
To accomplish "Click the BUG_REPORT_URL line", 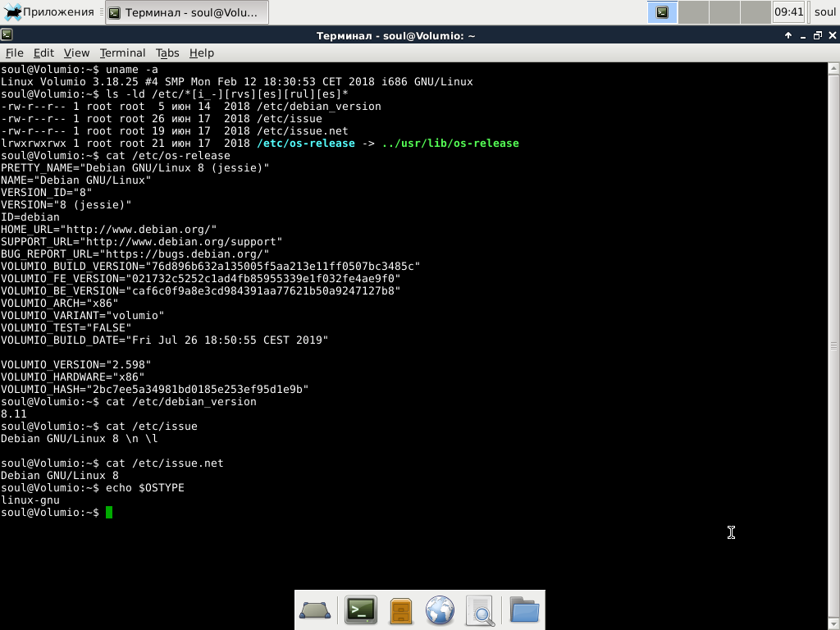I will click(x=135, y=254).
